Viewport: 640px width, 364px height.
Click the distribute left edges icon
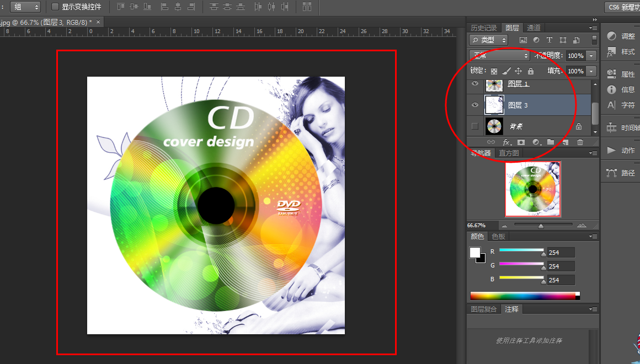(258, 7)
